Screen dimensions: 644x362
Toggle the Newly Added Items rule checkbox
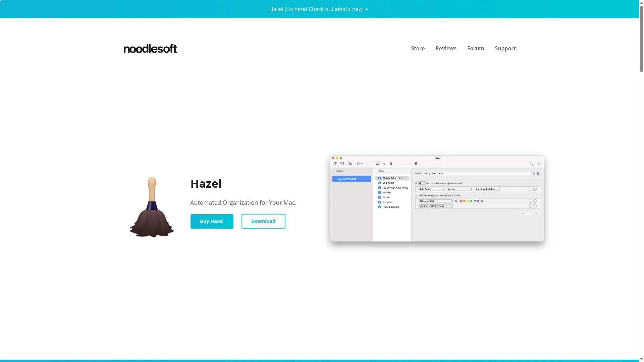point(380,178)
